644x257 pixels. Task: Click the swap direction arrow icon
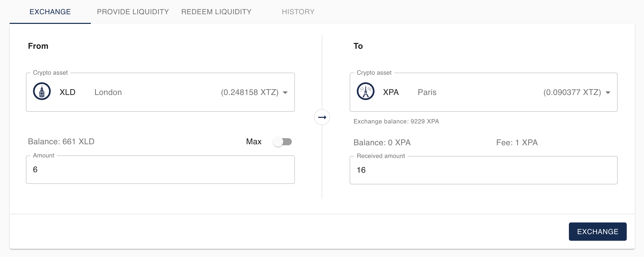322,117
